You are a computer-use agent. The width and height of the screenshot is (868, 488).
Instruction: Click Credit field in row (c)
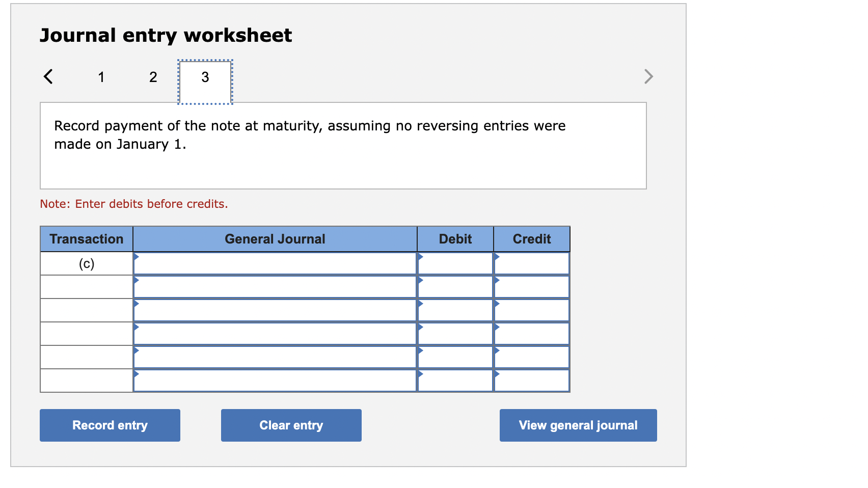(x=532, y=263)
